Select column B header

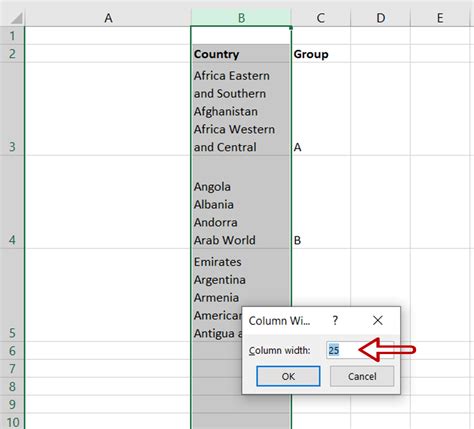pyautogui.click(x=241, y=18)
